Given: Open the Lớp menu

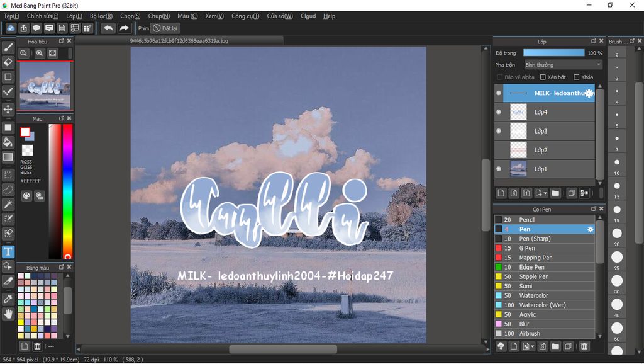Looking at the screenshot, I should coord(74,16).
